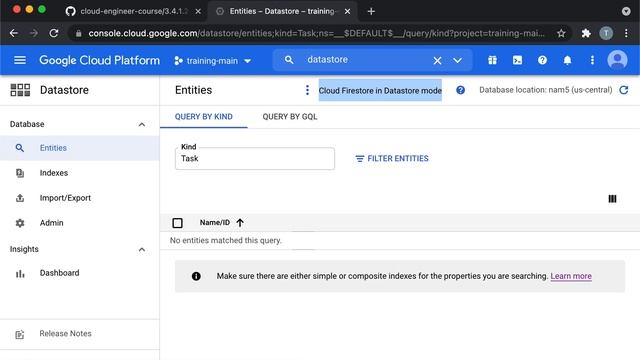Image resolution: width=640 pixels, height=360 pixels.
Task: Click Cloud Firestore in Datastore mode label
Action: click(380, 90)
